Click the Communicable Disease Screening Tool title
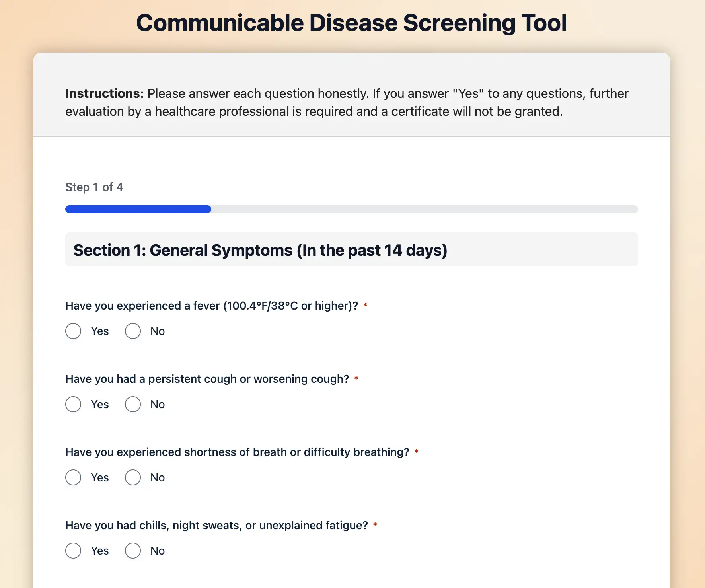This screenshot has height=588, width=705. pyautogui.click(x=351, y=23)
